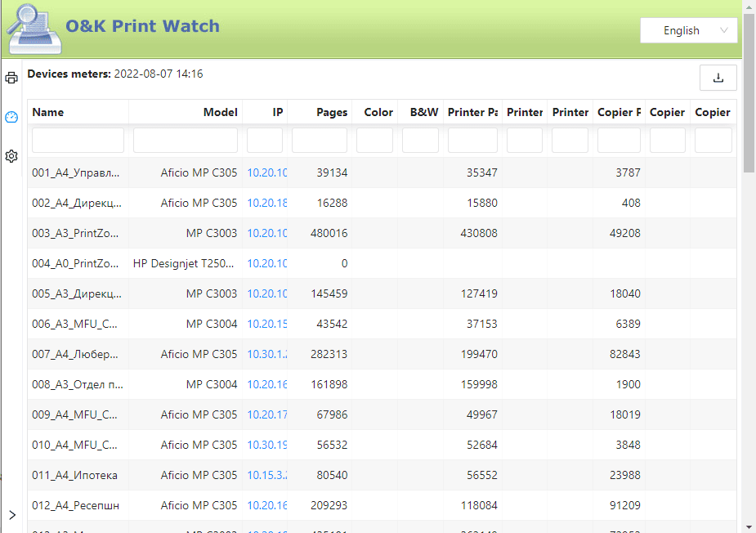Click the pages value 145459
Image resolution: width=756 pixels, height=533 pixels.
click(x=329, y=293)
